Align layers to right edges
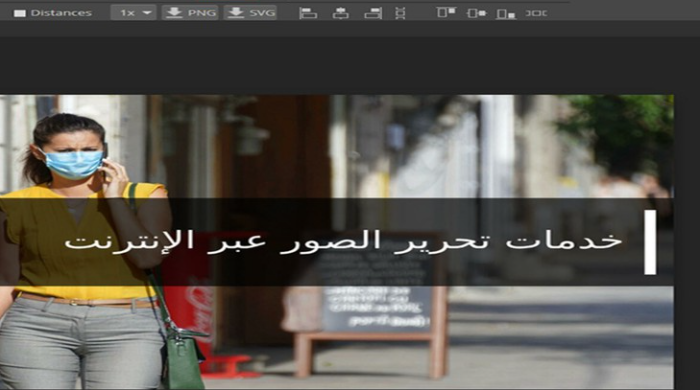This screenshot has width=700, height=390. point(373,13)
